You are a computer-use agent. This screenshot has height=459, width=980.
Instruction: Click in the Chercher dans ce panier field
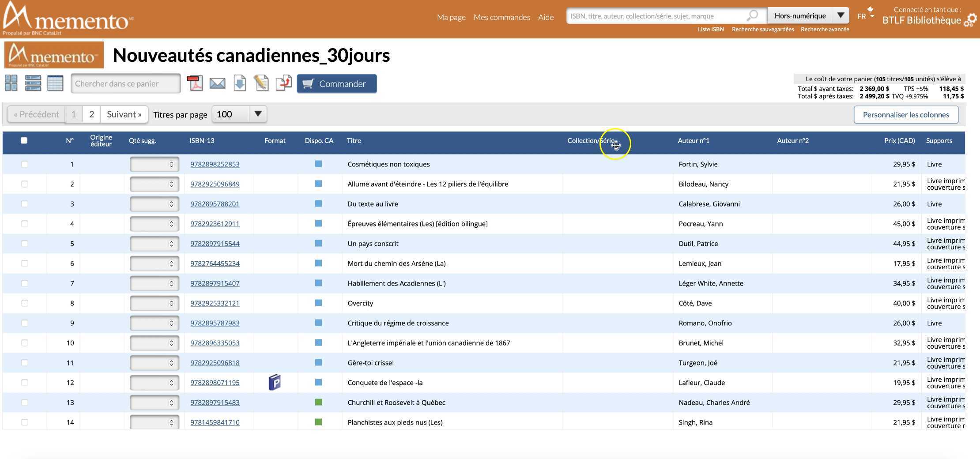click(x=125, y=83)
